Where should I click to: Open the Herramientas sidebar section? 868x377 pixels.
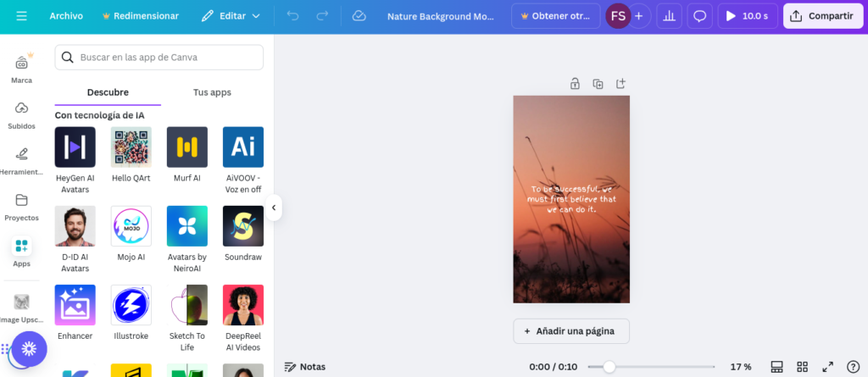pos(21,161)
